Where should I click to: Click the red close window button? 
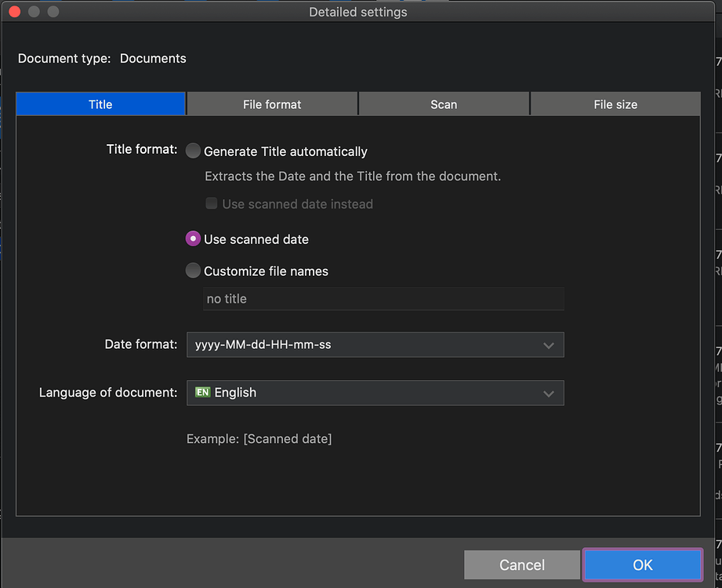[x=13, y=12]
